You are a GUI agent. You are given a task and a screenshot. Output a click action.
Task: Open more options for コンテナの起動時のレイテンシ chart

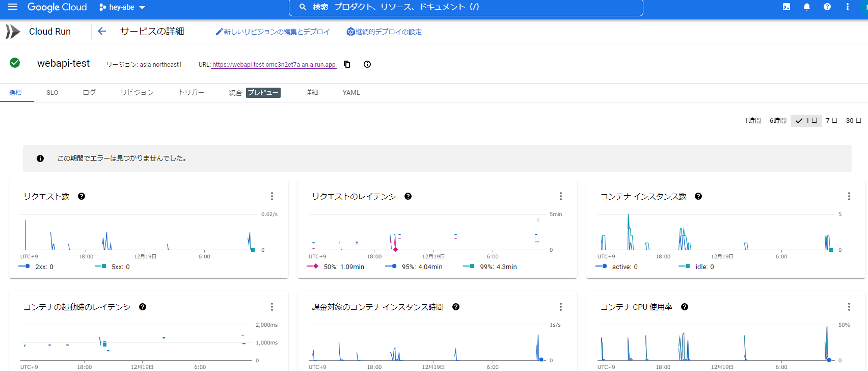pos(272,307)
